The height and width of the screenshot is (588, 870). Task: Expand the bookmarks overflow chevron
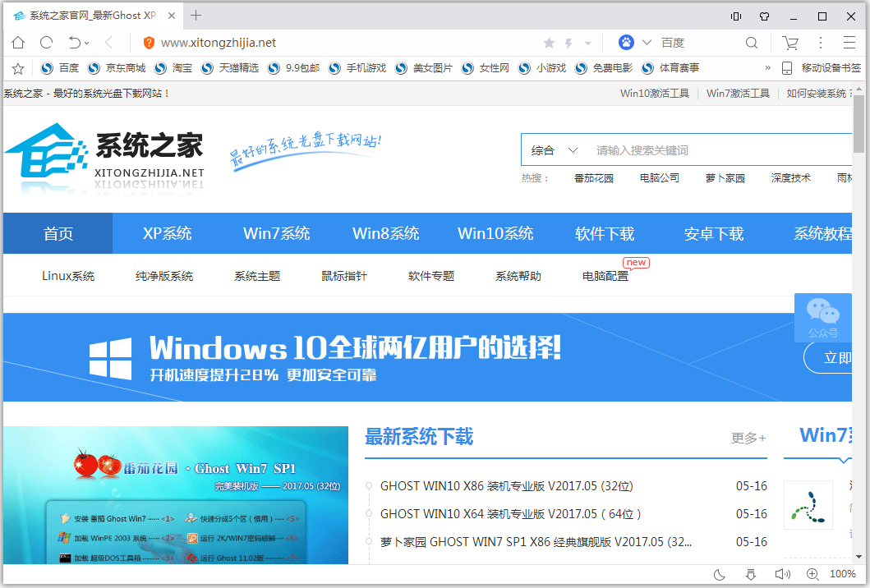point(768,67)
